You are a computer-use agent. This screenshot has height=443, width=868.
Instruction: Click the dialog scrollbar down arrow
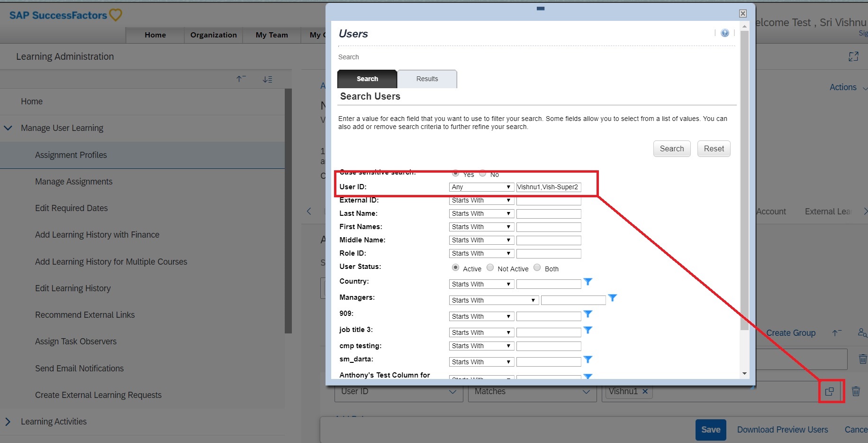pos(744,374)
